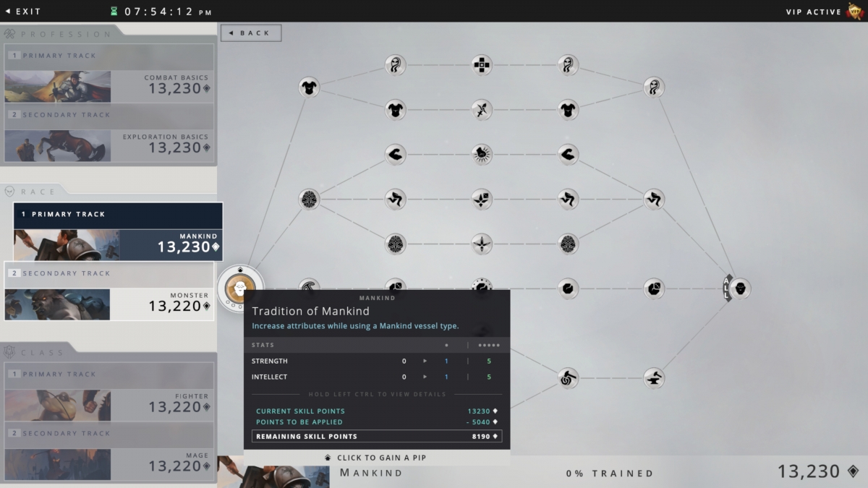Click the anvil skill node

[654, 377]
